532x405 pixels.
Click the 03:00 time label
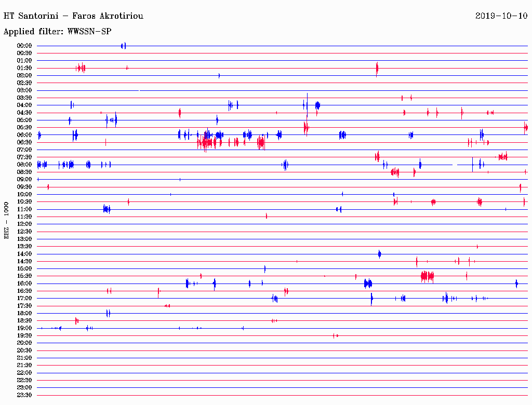click(24, 90)
